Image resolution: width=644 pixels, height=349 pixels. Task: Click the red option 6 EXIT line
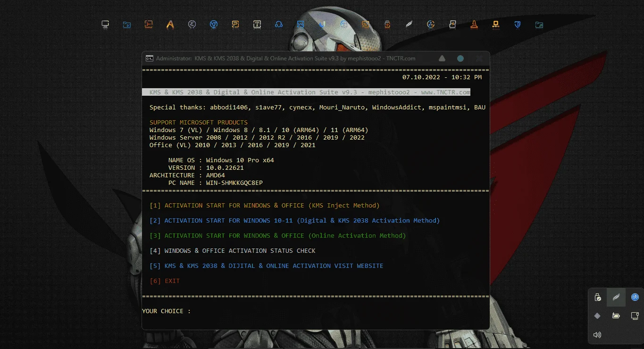(x=165, y=281)
